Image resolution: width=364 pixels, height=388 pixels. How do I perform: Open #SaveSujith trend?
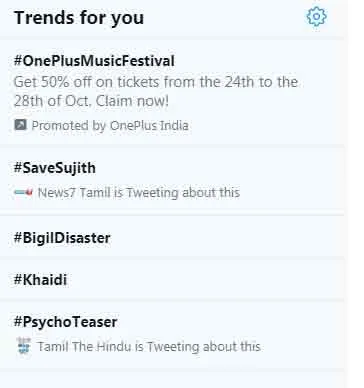55,168
